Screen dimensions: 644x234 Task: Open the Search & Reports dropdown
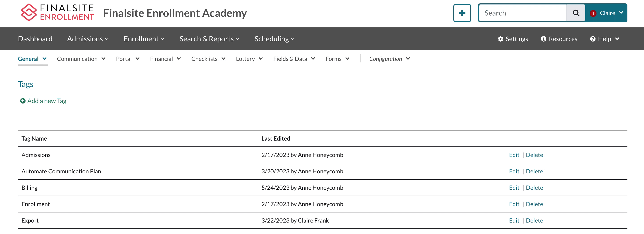[x=209, y=39]
